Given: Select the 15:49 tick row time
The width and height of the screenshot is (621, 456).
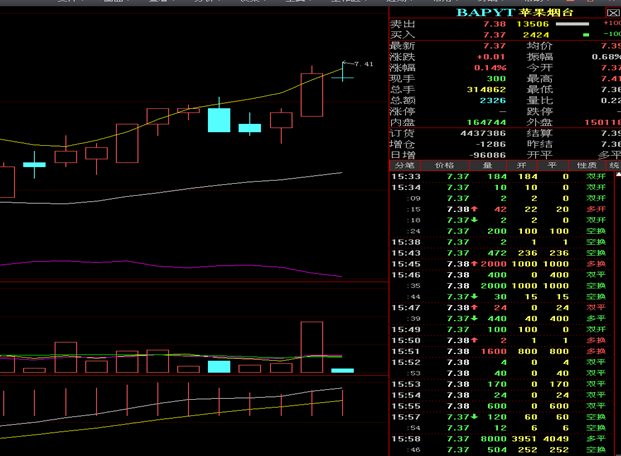Looking at the screenshot, I should (406, 330).
